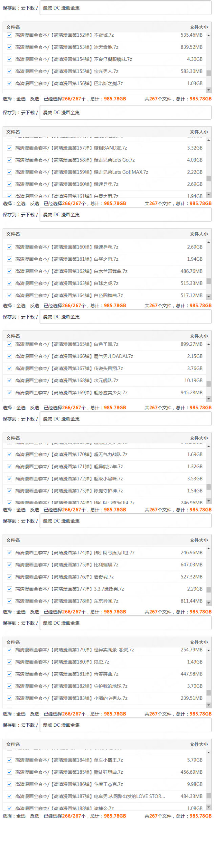Click 反选 below the 东京异闻.7z list
Image resolution: width=214 pixels, height=868 pixels.
click(35, 612)
